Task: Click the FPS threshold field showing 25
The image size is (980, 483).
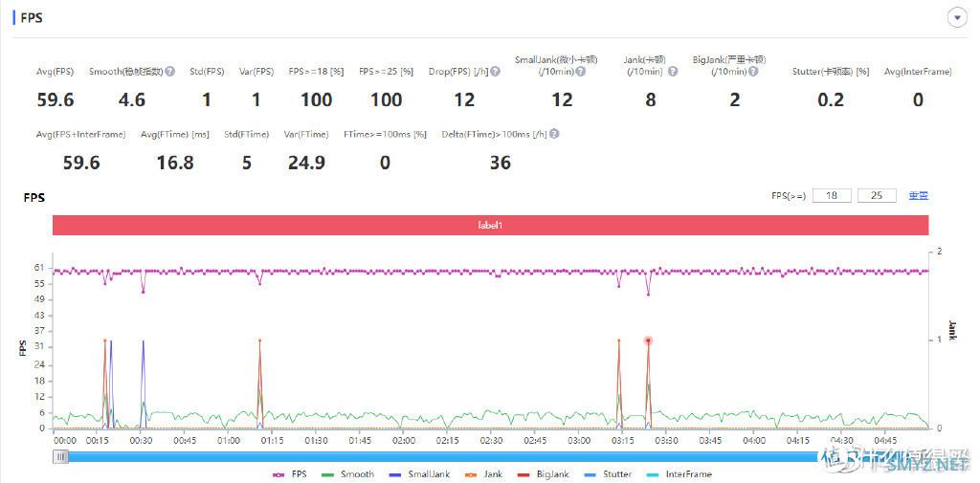Action: (x=877, y=196)
